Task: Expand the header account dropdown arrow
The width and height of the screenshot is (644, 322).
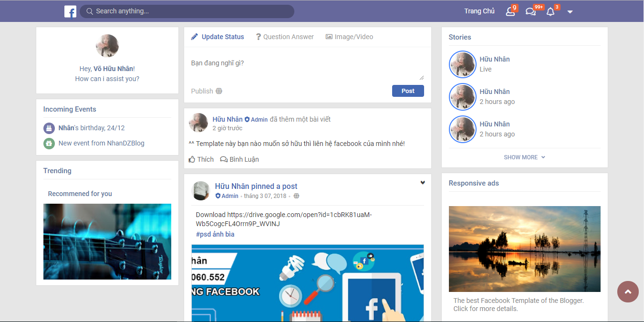Action: 570,12
